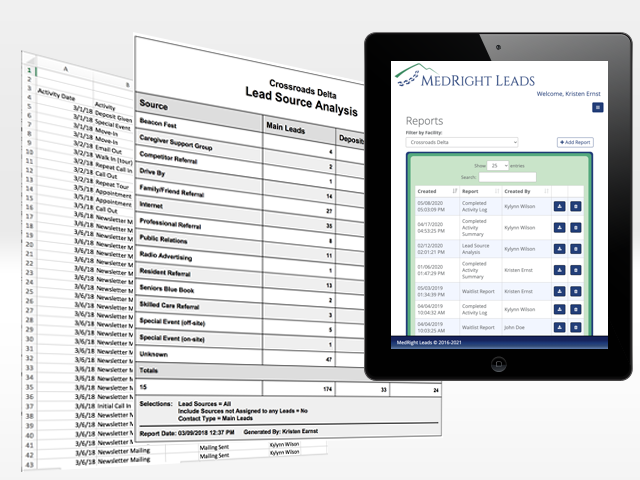The width and height of the screenshot is (640, 480).
Task: Delete the 05/03/2019 Waitlist Report
Action: point(576,291)
